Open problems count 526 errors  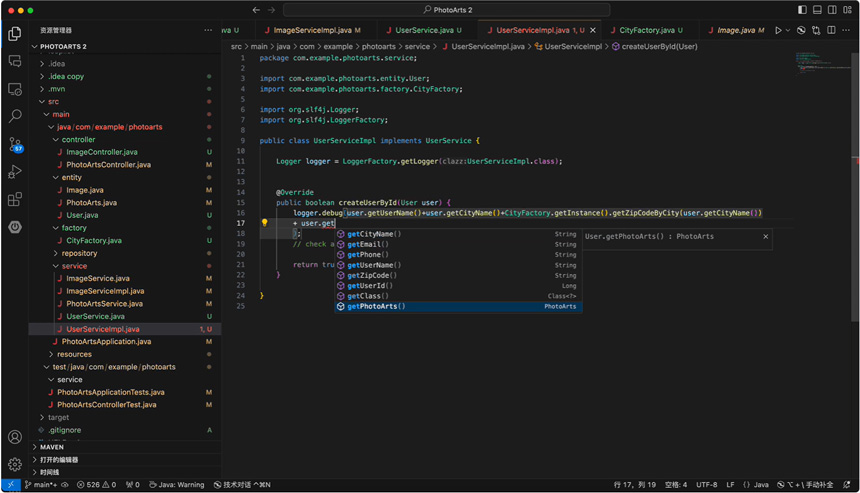point(97,485)
